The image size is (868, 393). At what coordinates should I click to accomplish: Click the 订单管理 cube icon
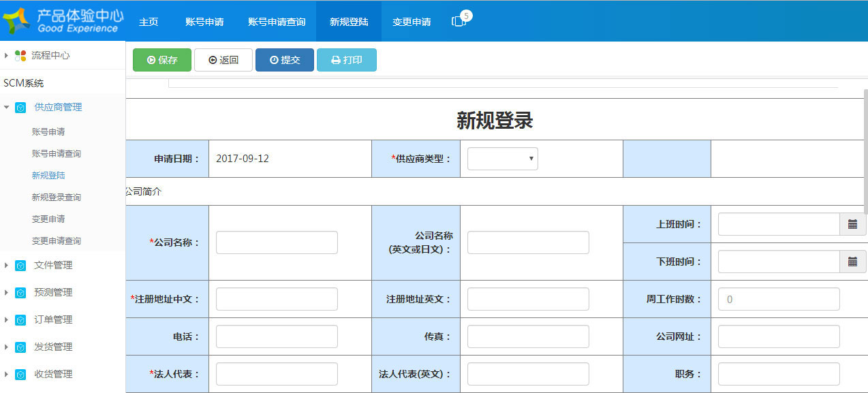point(20,320)
